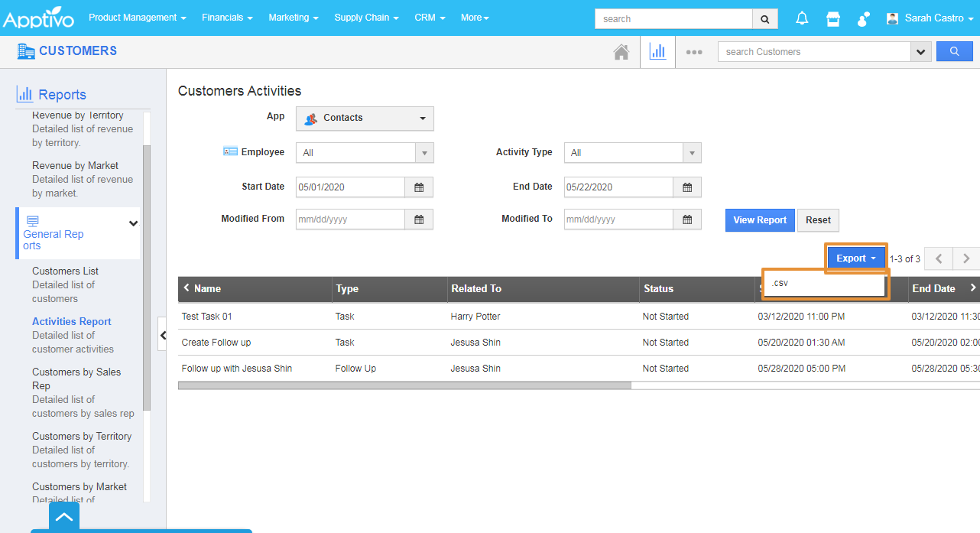Open Modified To calendar picker
The width and height of the screenshot is (980, 533).
pos(687,219)
